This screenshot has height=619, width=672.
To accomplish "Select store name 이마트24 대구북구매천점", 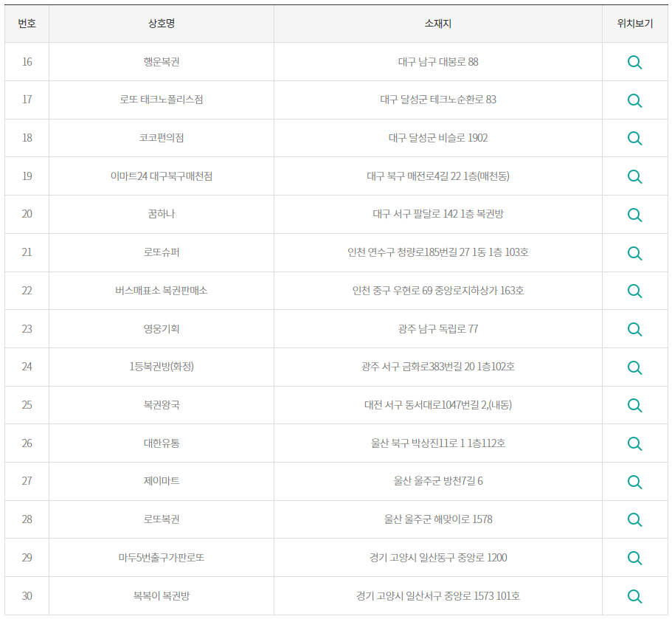I will coord(162,176).
